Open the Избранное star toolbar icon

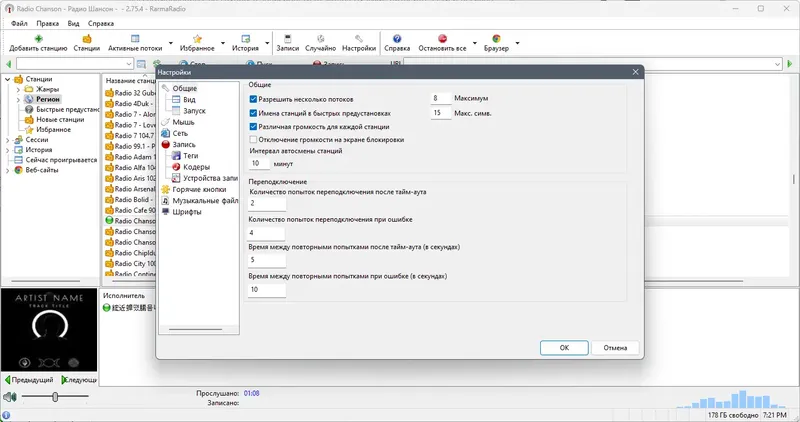(x=197, y=39)
